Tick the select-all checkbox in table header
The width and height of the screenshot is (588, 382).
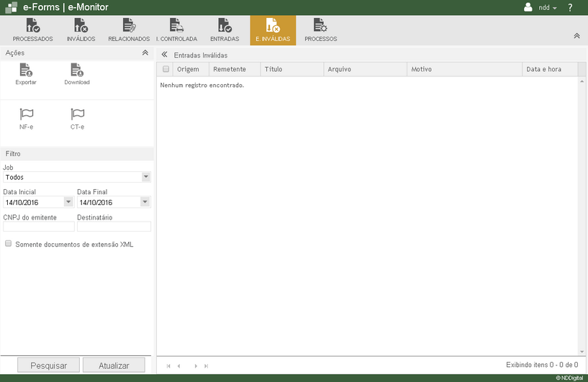166,69
